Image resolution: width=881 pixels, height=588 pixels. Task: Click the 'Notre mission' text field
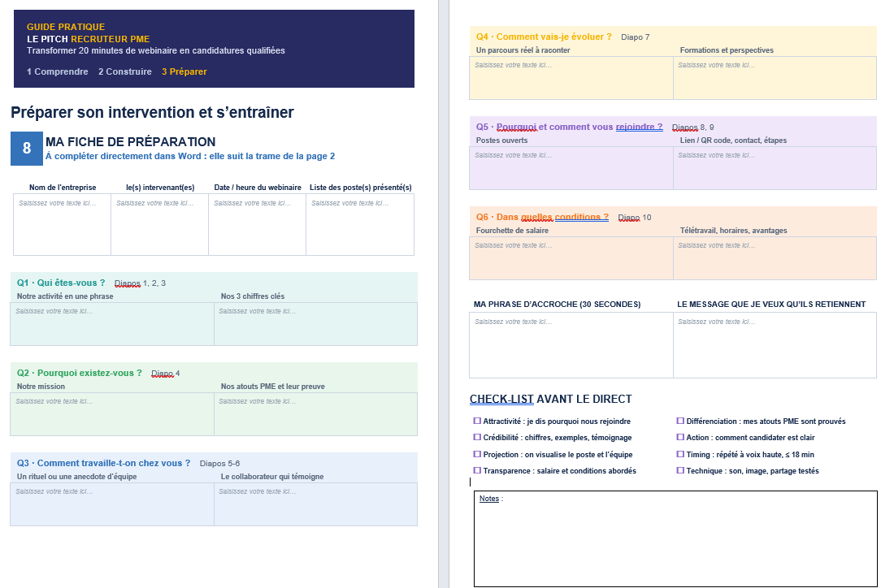[x=112, y=414]
